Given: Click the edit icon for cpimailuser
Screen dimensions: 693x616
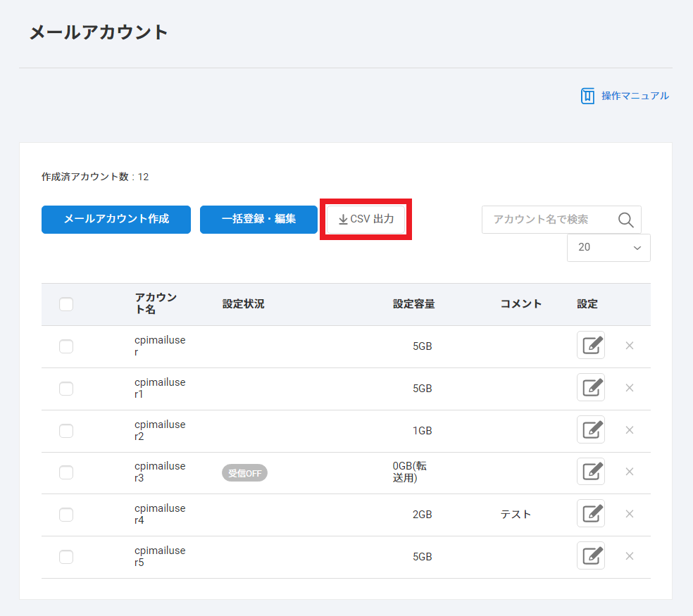Looking at the screenshot, I should (590, 346).
